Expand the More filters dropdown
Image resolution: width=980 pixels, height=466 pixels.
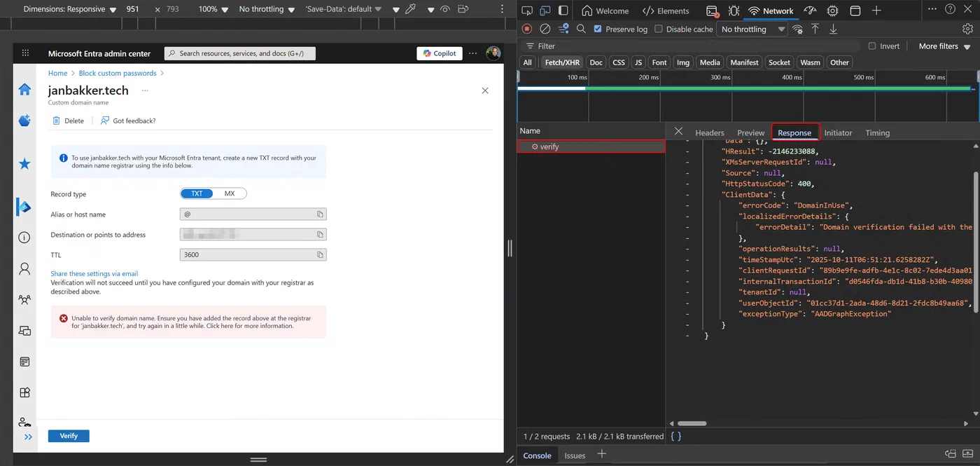click(x=944, y=46)
